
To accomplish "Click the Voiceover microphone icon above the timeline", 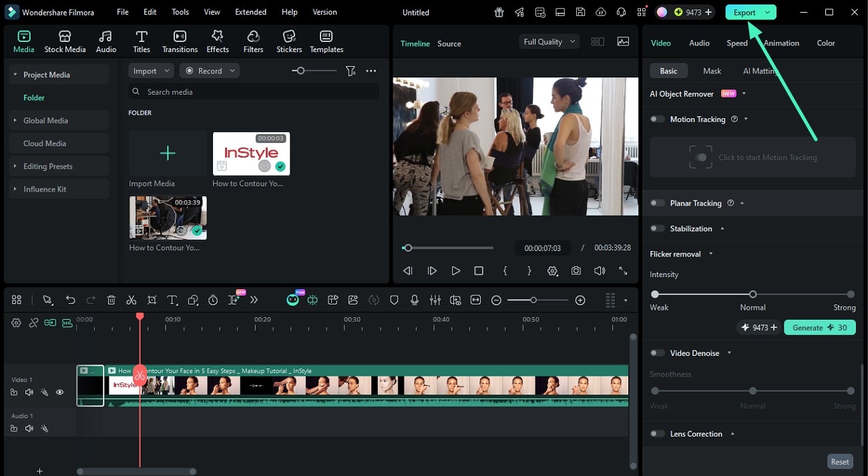I will pos(414,300).
